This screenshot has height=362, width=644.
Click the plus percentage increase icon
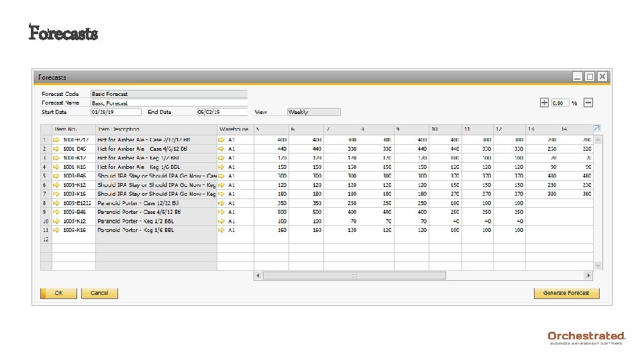544,103
